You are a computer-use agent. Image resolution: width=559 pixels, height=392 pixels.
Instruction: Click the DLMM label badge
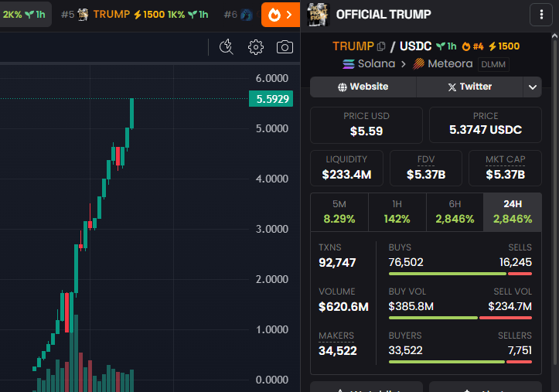click(493, 64)
